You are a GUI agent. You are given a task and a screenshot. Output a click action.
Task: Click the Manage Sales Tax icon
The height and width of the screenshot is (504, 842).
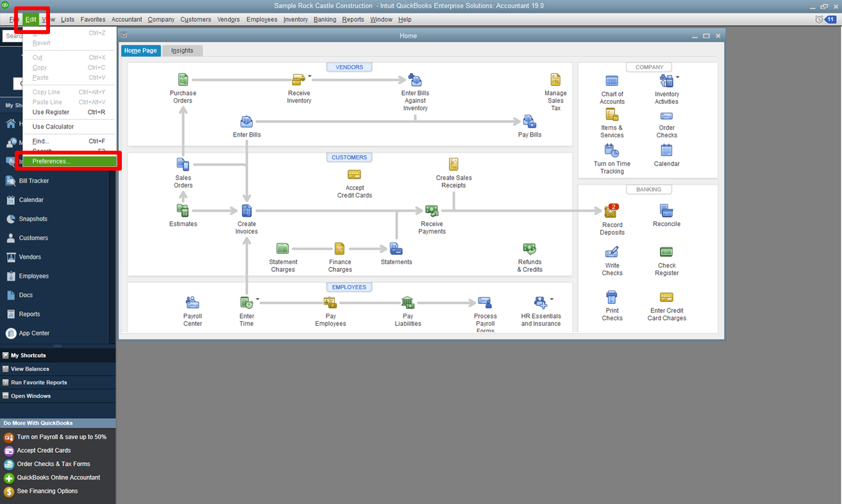[x=555, y=80]
